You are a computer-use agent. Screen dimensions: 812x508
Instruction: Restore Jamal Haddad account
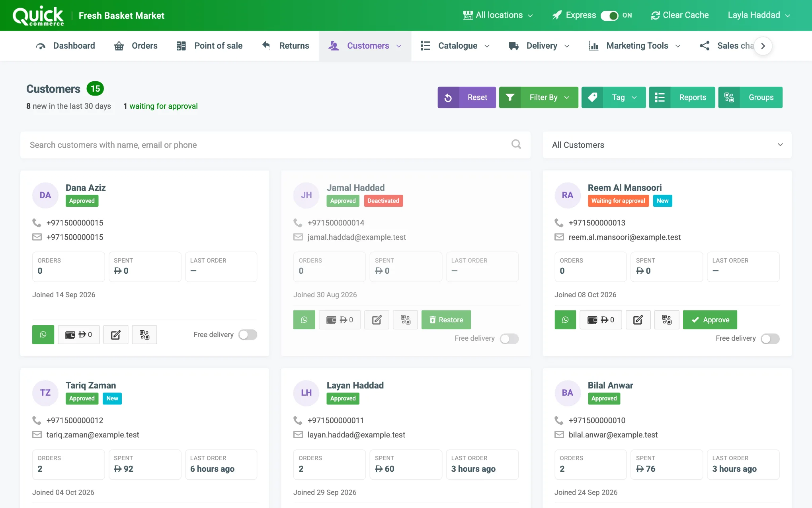click(446, 320)
